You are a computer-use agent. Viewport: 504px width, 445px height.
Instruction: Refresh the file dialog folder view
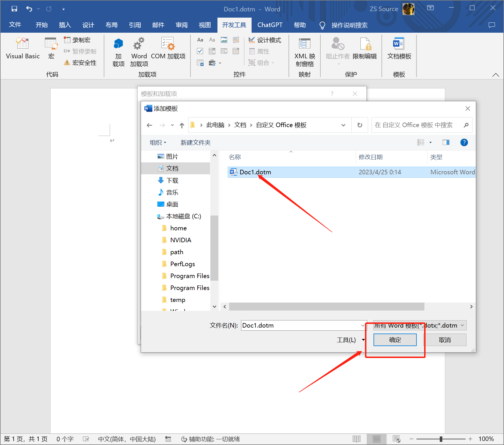pyautogui.click(x=360, y=125)
